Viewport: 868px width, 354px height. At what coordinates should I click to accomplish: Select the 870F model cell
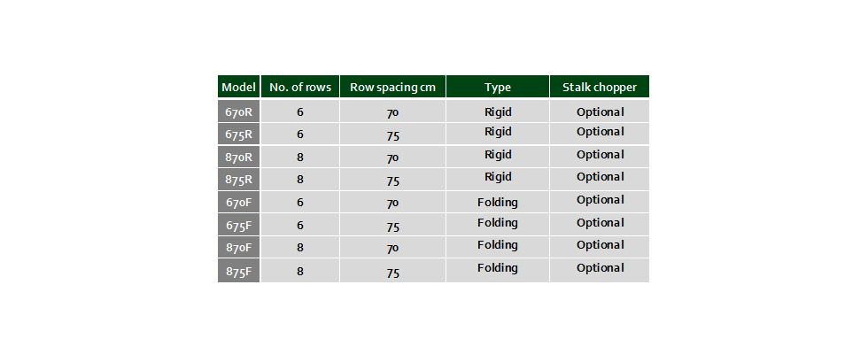238,247
